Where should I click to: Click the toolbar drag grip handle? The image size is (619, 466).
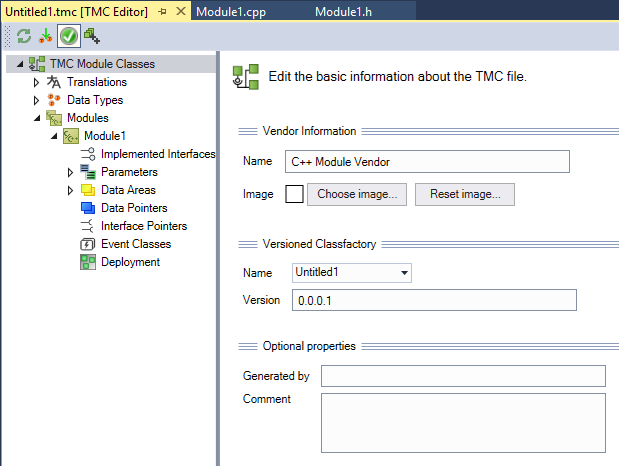coord(8,36)
